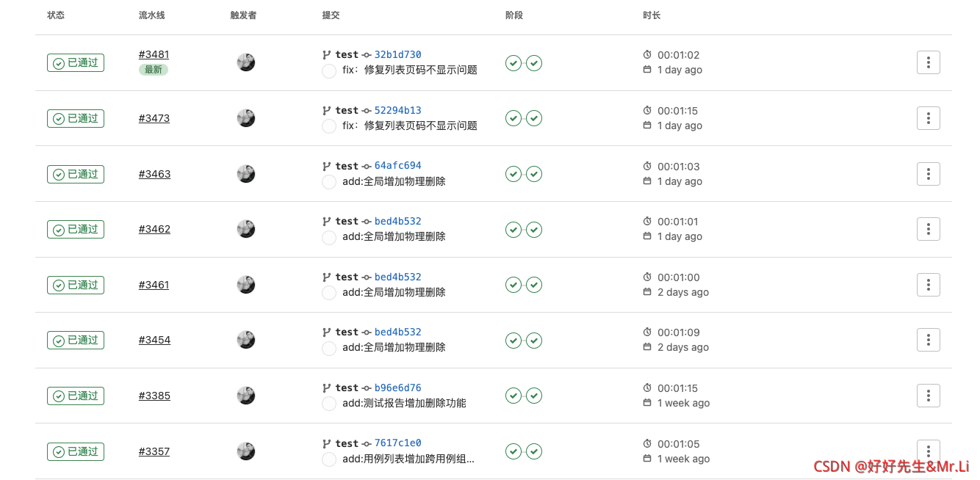Open pipeline link #3461

point(154,285)
